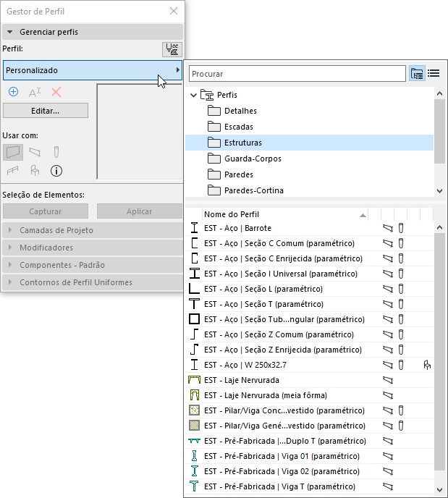The width and height of the screenshot is (448, 498).
Task: Toggle the column use-with icon
Action: click(x=56, y=152)
